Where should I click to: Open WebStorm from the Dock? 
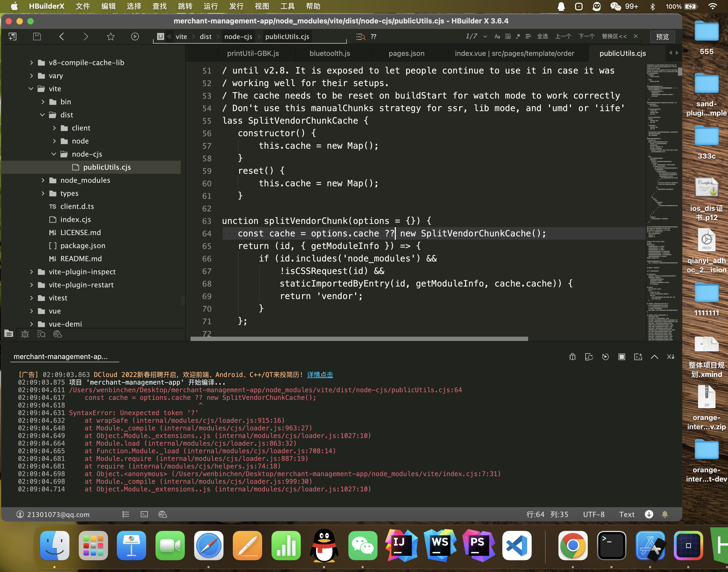[439, 545]
